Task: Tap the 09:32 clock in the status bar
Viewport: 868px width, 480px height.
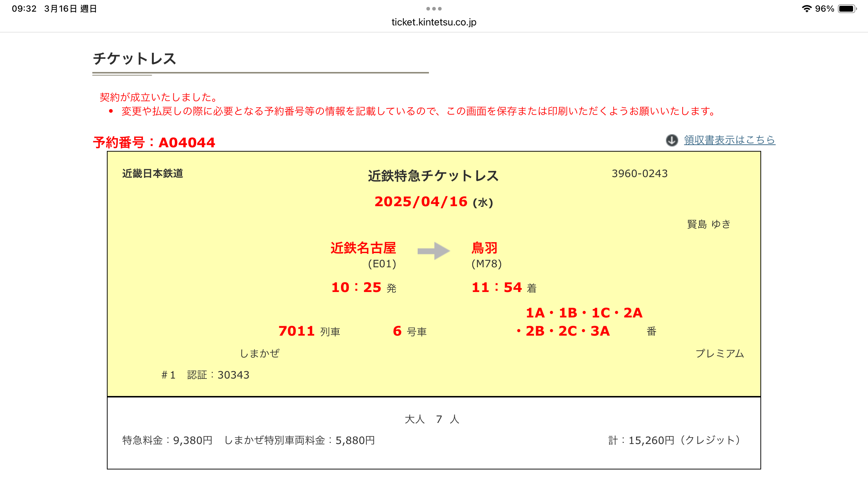Action: [x=24, y=9]
